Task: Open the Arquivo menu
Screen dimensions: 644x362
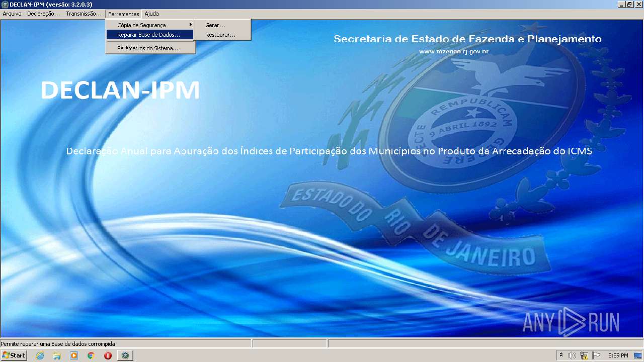Action: click(x=12, y=14)
